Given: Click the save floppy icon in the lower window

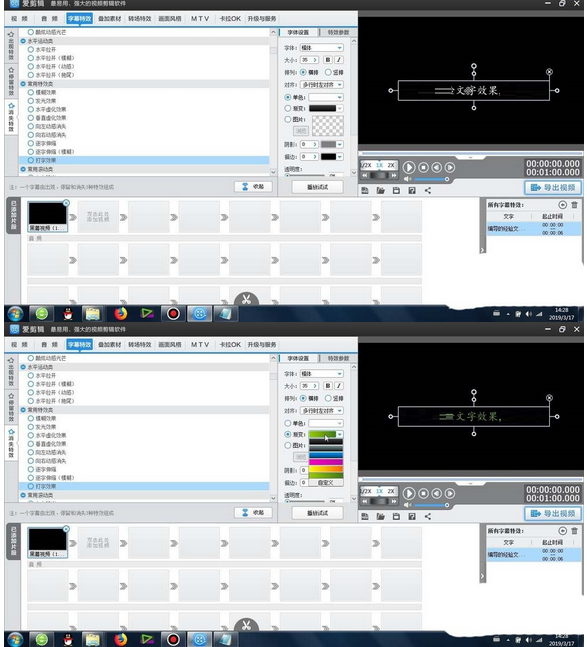Looking at the screenshot, I should click(x=396, y=516).
